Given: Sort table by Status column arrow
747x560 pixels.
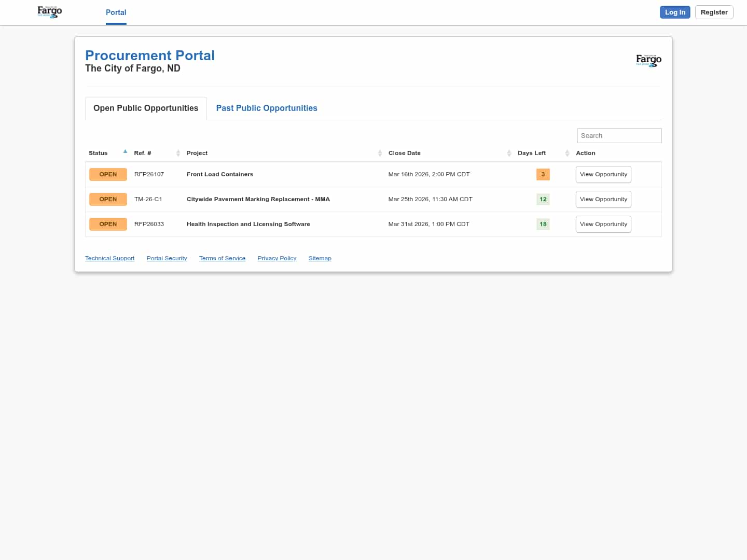Looking at the screenshot, I should click(125, 152).
